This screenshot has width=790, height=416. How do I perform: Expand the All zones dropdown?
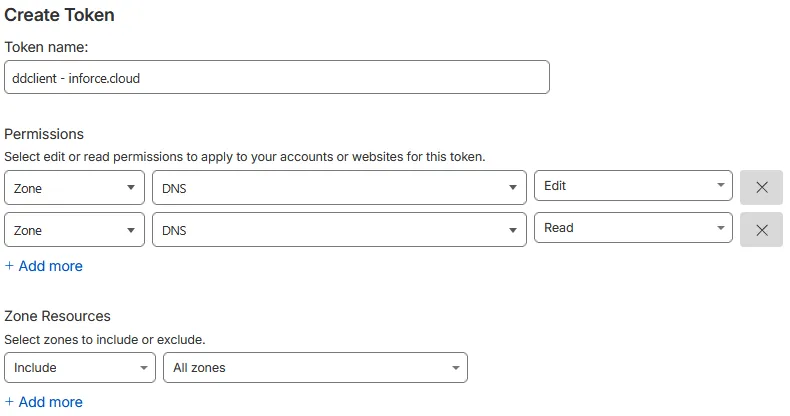click(x=315, y=367)
